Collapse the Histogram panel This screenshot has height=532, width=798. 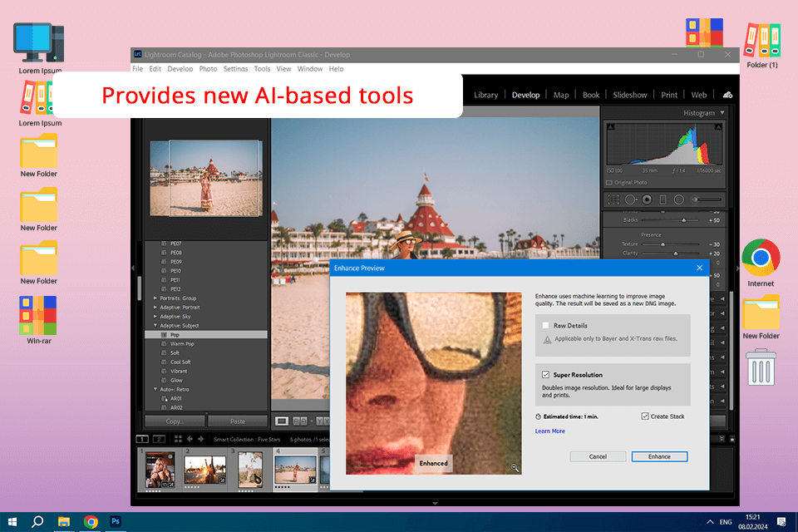pyautogui.click(x=722, y=113)
